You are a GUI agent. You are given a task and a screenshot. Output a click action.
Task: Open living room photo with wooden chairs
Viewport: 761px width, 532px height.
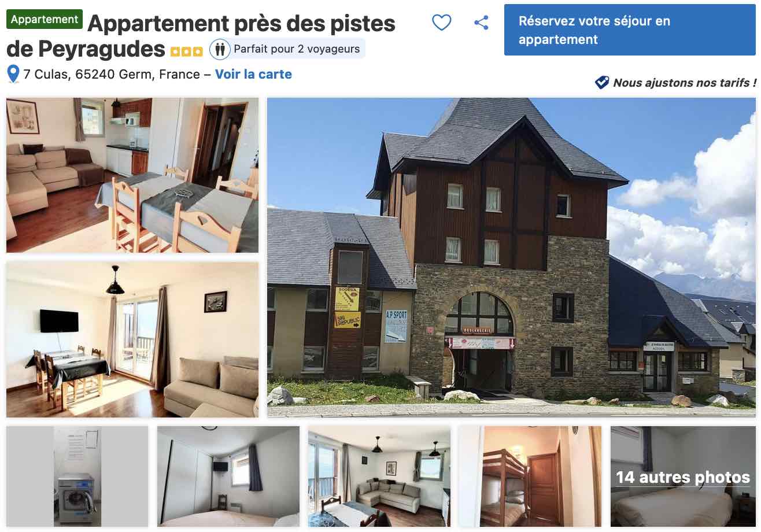click(132, 175)
